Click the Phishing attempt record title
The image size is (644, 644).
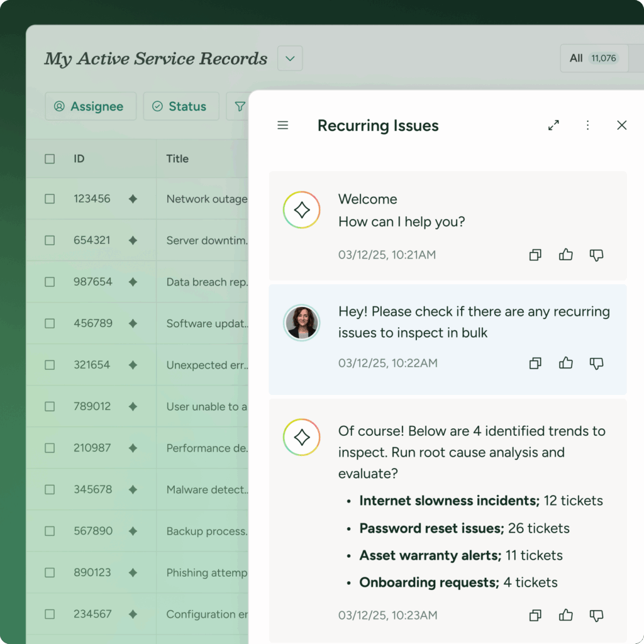(x=207, y=572)
